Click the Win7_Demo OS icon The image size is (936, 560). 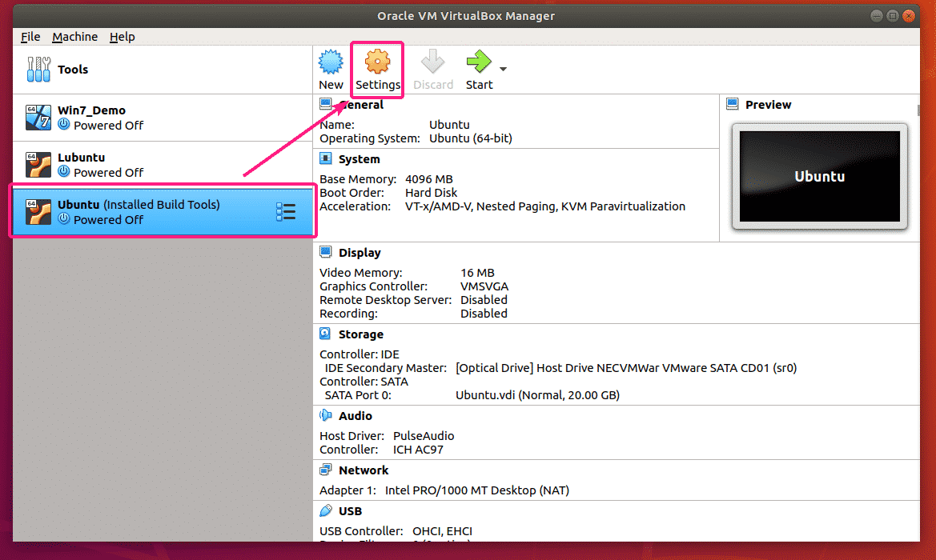coord(38,118)
